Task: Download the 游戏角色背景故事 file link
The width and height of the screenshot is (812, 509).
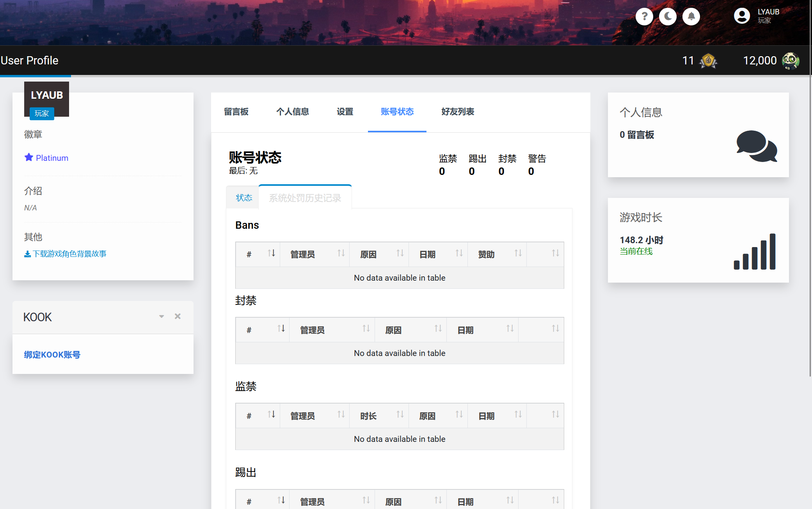Action: click(x=65, y=254)
